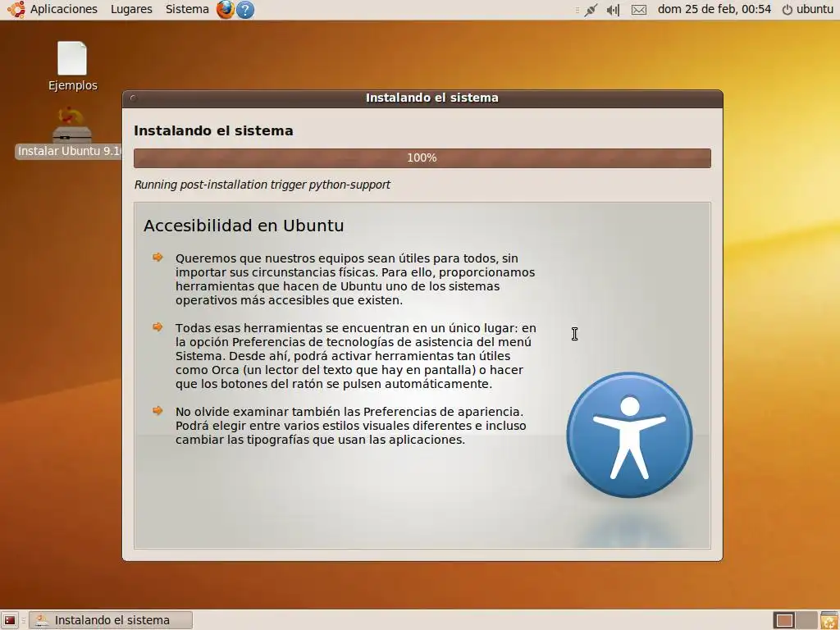This screenshot has height=630, width=840.
Task: Click the network connection tray icon
Action: (591, 10)
